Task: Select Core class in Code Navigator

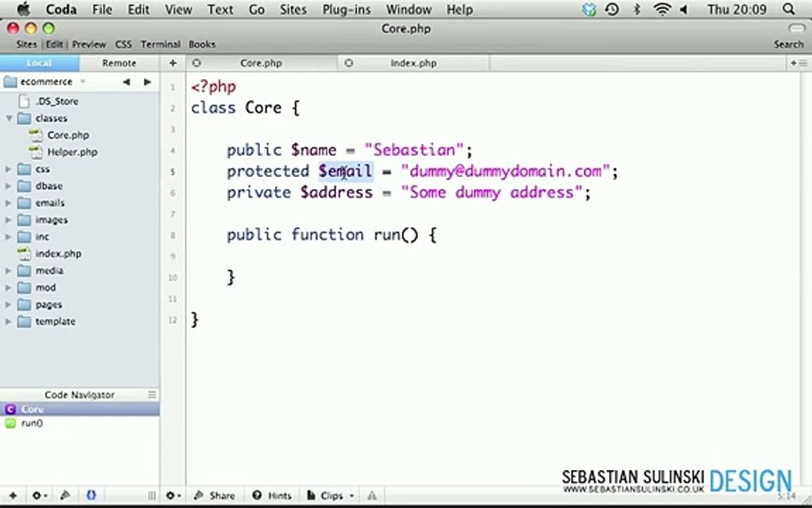Action: point(80,409)
